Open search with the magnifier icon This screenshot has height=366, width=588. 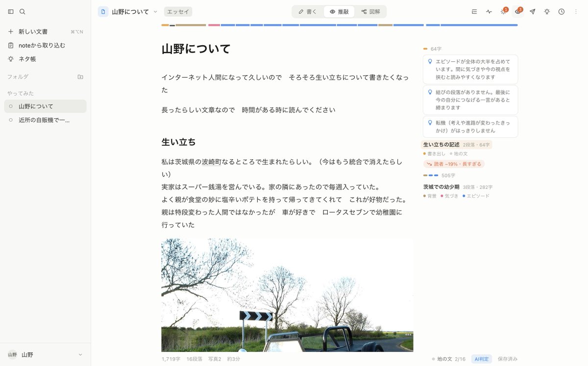pos(23,11)
